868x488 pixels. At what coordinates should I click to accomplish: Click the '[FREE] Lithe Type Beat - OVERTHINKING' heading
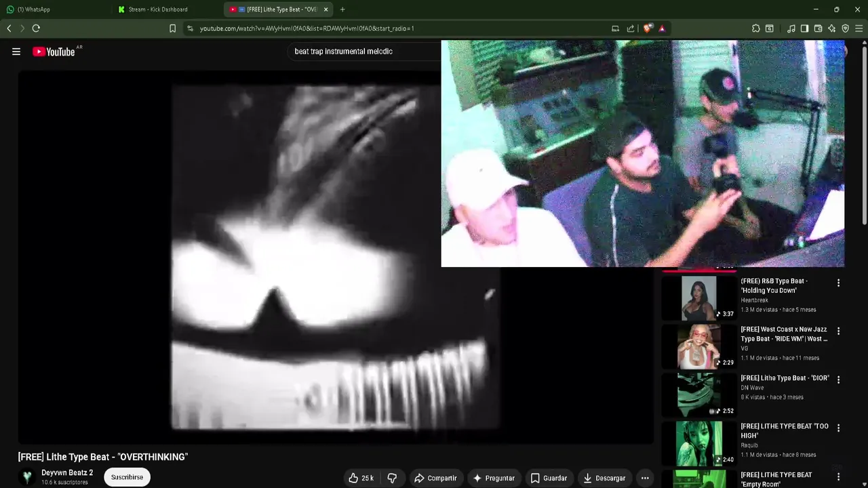[103, 457]
